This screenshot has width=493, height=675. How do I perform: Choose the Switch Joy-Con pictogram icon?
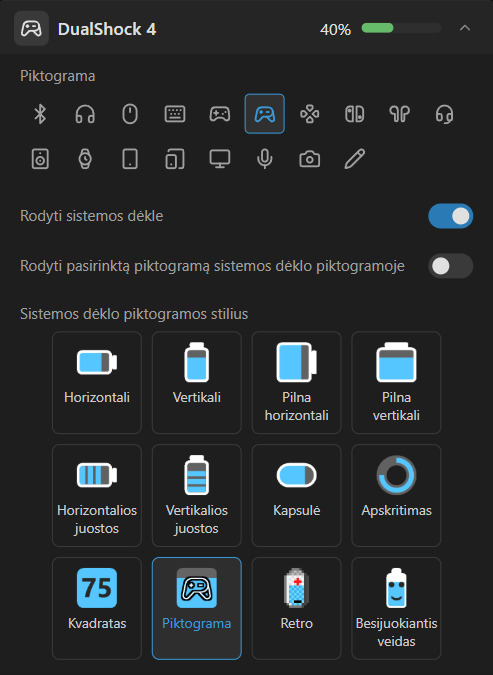tap(354, 114)
